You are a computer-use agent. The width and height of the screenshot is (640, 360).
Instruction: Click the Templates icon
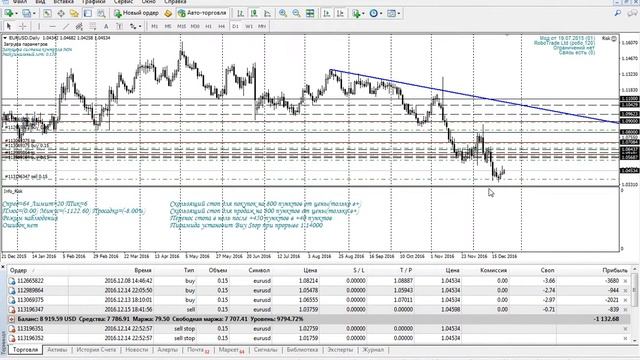391,13
